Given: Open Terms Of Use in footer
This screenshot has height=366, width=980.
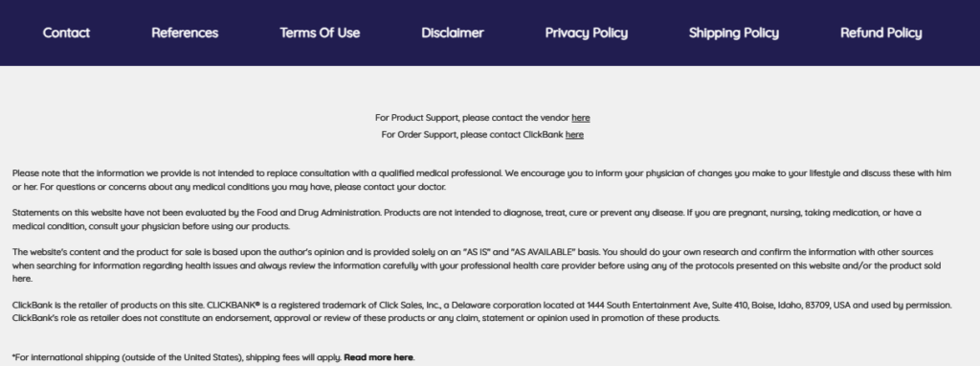Looking at the screenshot, I should (x=320, y=34).
